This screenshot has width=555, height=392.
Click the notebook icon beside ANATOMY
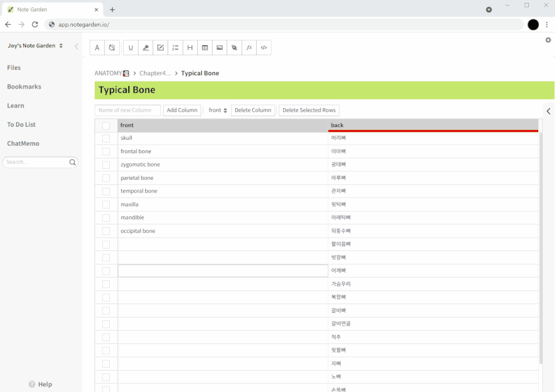[126, 73]
